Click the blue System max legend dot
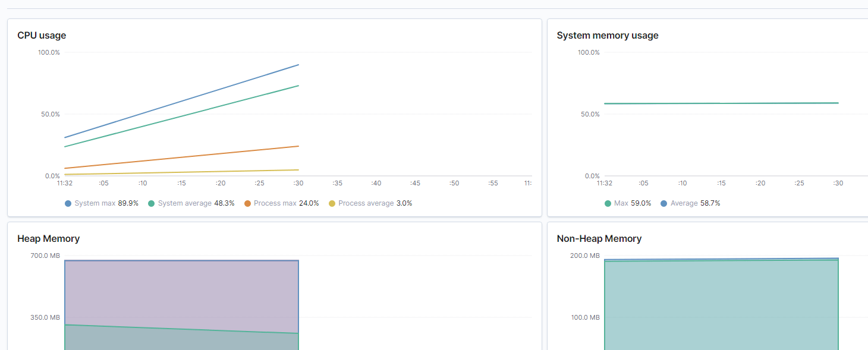Viewport: 868px width, 350px height. [x=67, y=203]
